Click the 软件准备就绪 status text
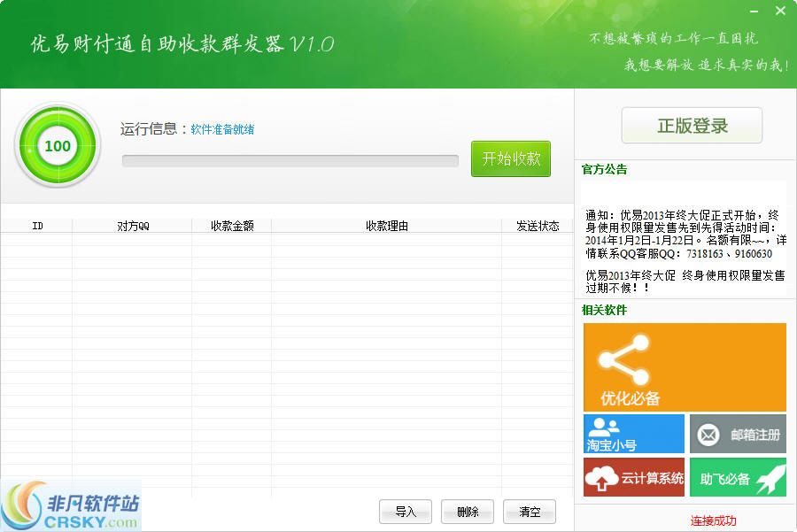The width and height of the screenshot is (797, 532). (x=223, y=129)
